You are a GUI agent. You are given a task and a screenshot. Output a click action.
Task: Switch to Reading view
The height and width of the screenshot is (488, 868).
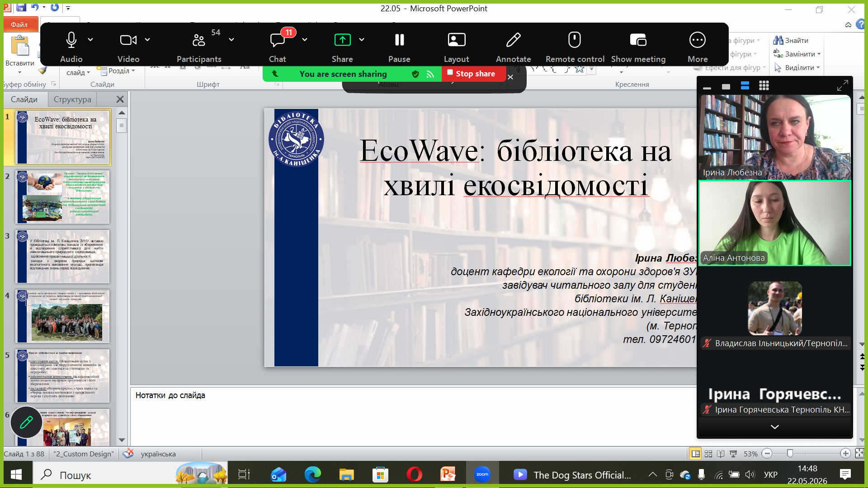721,454
